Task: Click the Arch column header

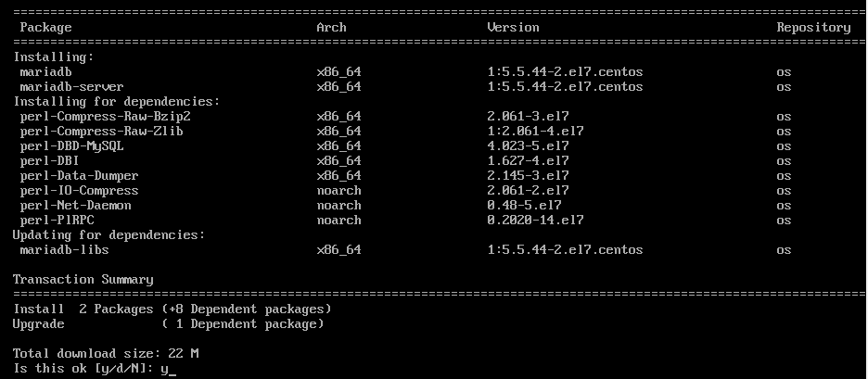Action: [x=331, y=28]
